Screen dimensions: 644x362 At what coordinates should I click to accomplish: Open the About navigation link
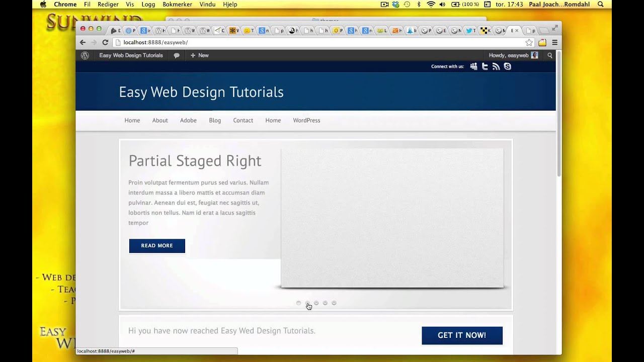pyautogui.click(x=160, y=120)
